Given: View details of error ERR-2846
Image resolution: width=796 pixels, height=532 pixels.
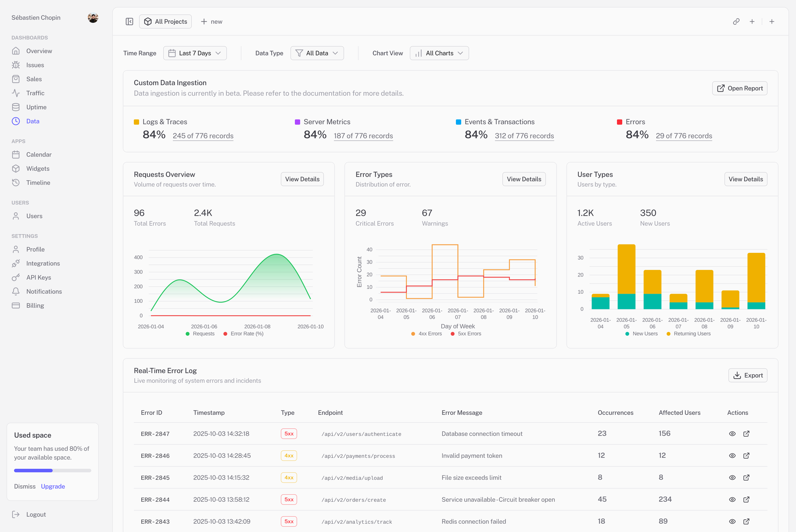Looking at the screenshot, I should [x=732, y=456].
